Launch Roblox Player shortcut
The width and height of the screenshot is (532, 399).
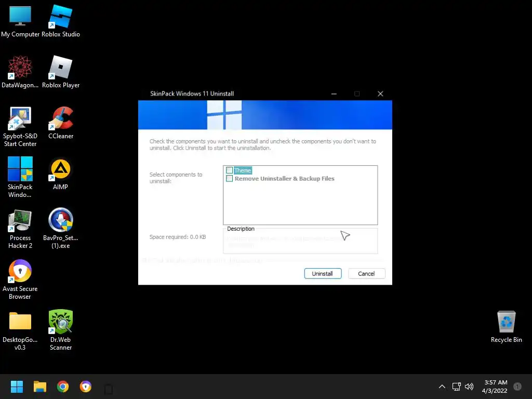pos(61,72)
